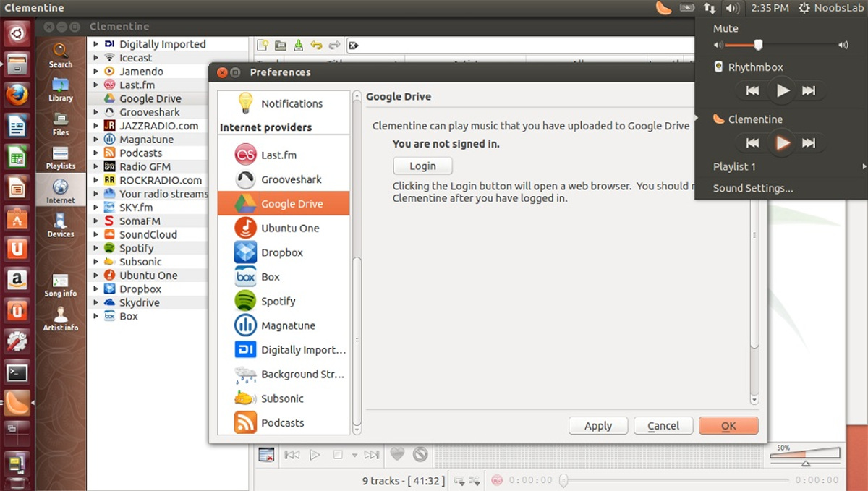This screenshot has height=491, width=868.
Task: Redo the playlist change
Action: [334, 46]
